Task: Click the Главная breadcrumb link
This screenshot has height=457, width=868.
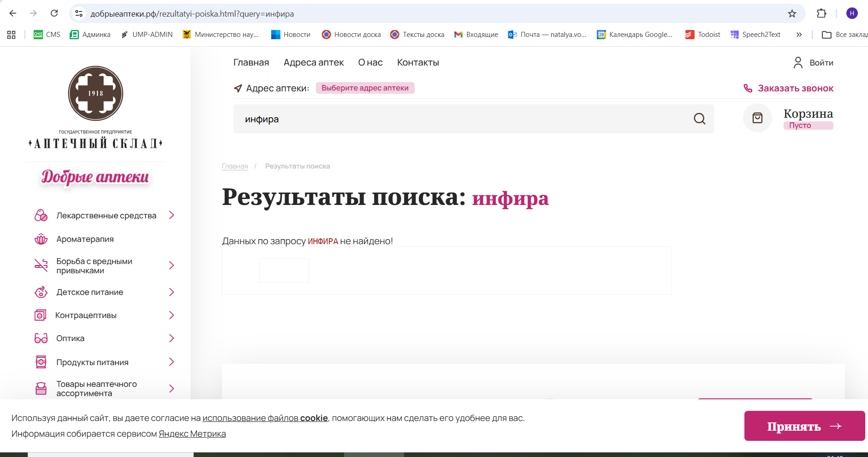Action: (x=235, y=166)
